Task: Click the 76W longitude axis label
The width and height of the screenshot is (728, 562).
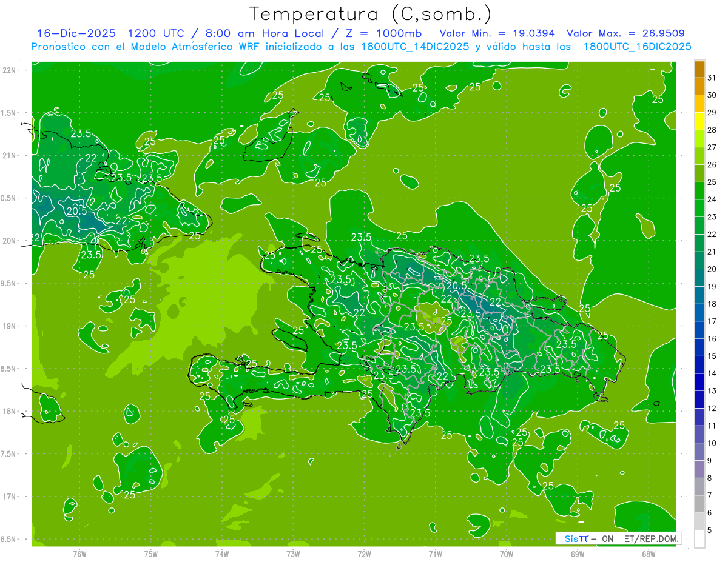Action: [x=79, y=554]
